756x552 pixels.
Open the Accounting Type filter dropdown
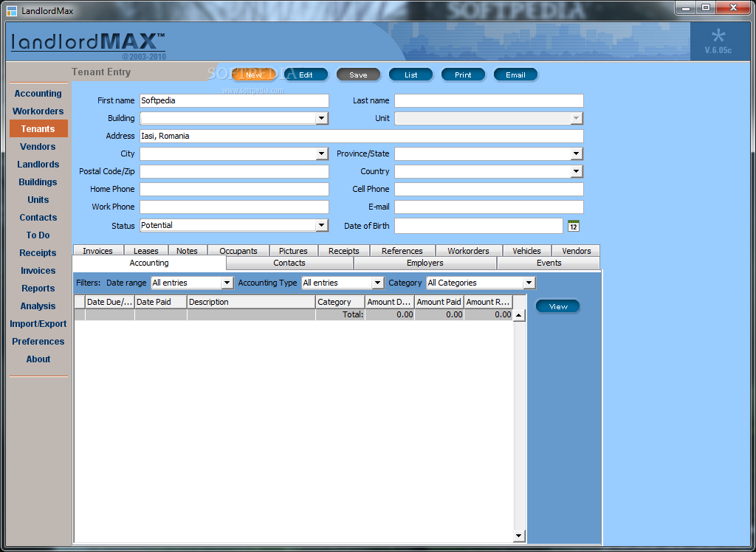click(x=378, y=283)
